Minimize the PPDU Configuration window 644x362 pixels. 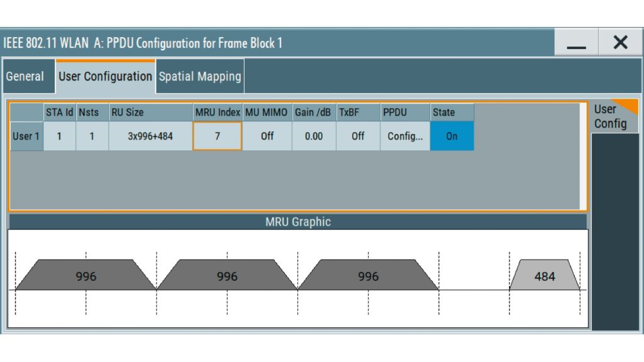576,42
